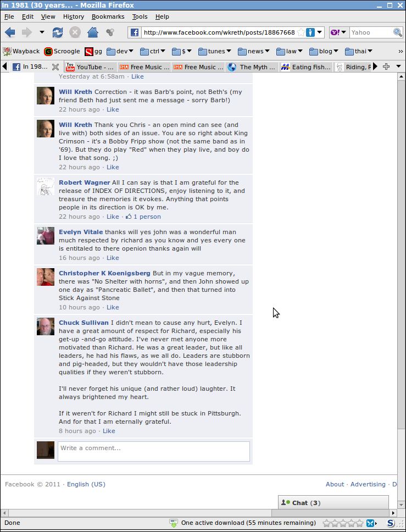Click the bookmark star in address bar

coord(301,32)
